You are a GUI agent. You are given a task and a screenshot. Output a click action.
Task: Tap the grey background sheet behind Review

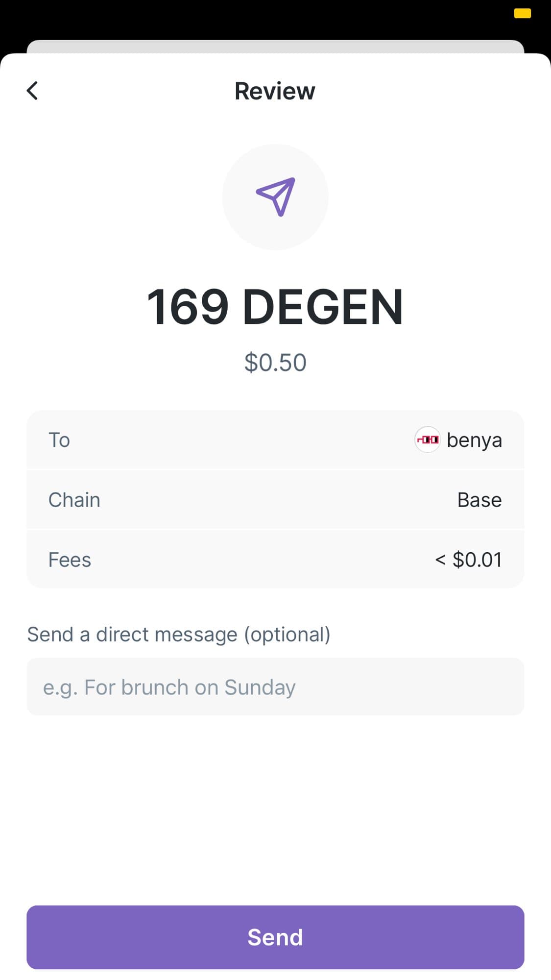point(275,46)
